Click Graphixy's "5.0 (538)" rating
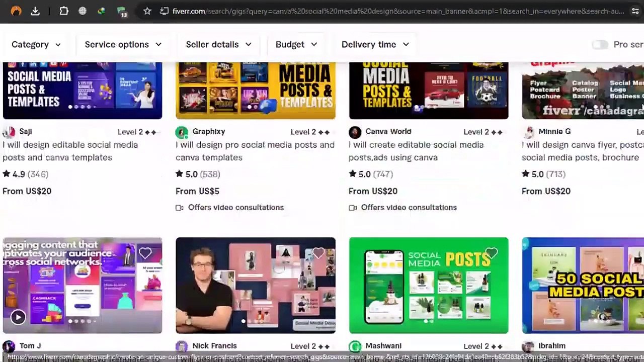This screenshot has height=362, width=644. [198, 174]
